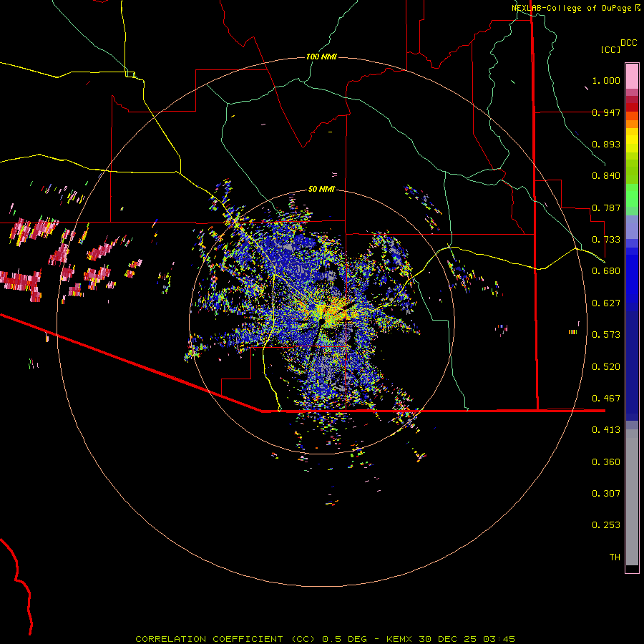This screenshot has height=644, width=644.
Task: Select the 0.893 scale value
Action: click(606, 144)
